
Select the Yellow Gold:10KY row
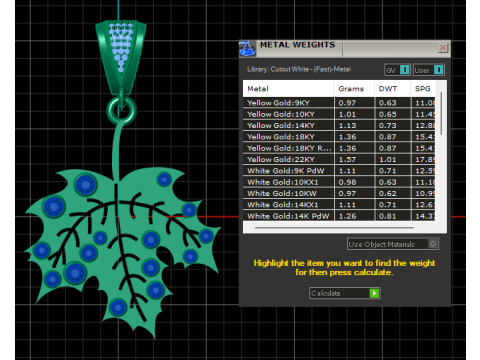click(x=339, y=114)
